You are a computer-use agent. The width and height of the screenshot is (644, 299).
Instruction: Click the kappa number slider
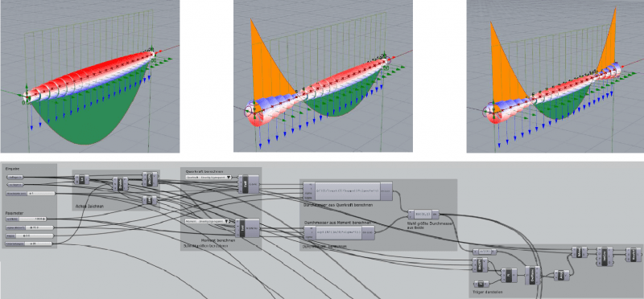[x=30, y=236]
